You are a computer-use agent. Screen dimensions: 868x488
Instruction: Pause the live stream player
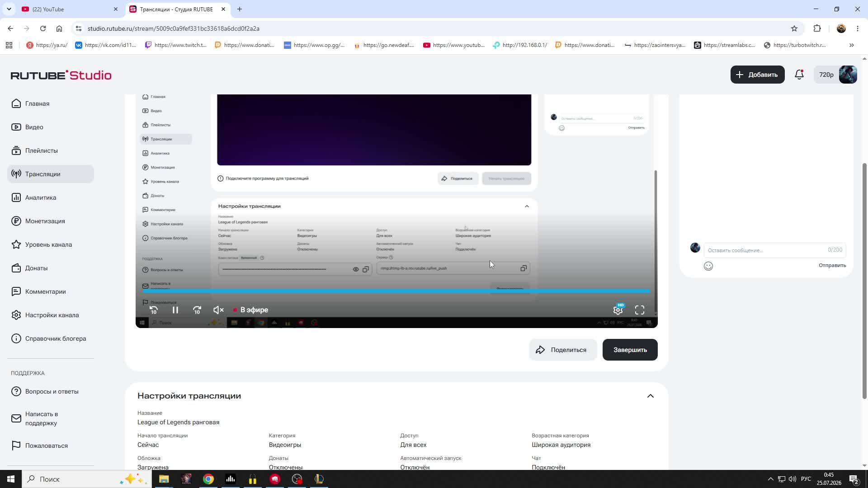(x=175, y=310)
